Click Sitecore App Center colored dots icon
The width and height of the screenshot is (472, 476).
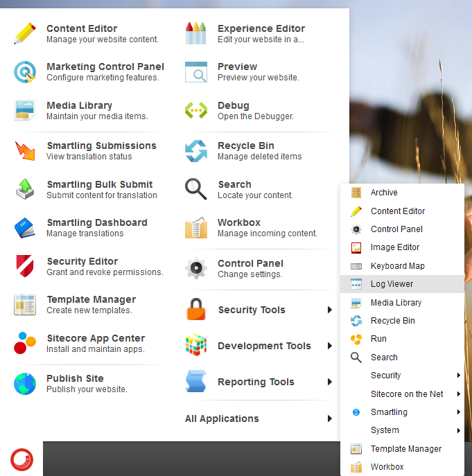25,343
